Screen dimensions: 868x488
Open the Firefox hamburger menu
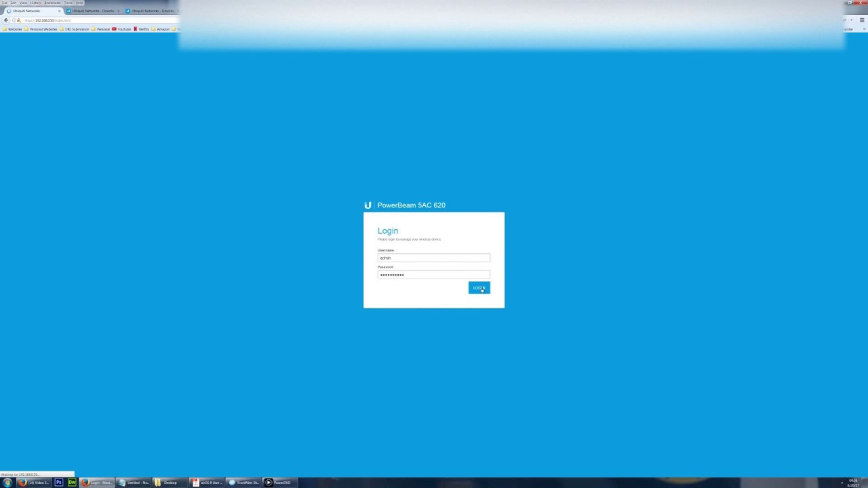[x=862, y=20]
